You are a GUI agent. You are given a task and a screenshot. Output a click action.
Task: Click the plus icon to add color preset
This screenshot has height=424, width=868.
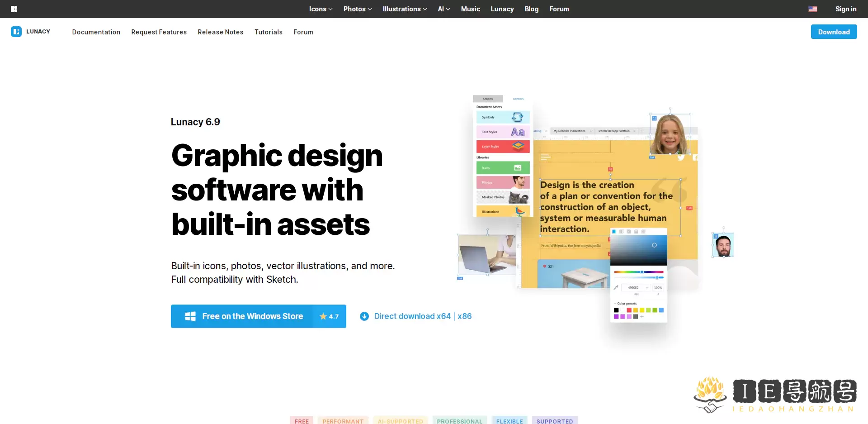coord(642,317)
